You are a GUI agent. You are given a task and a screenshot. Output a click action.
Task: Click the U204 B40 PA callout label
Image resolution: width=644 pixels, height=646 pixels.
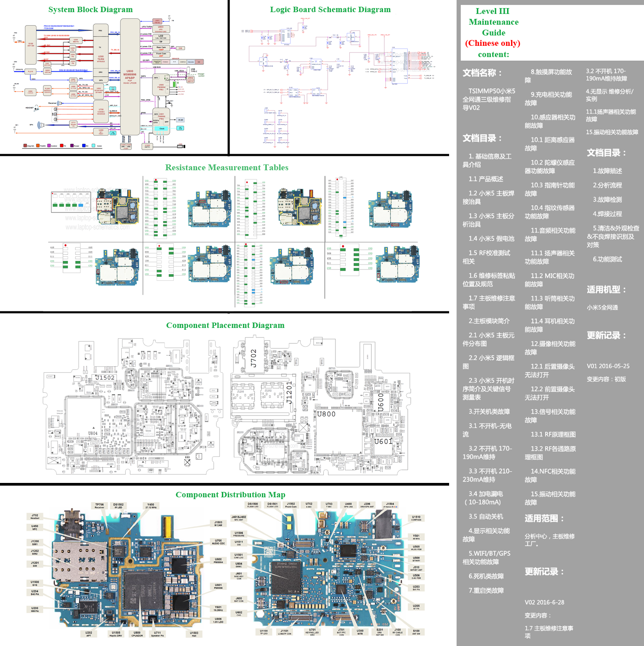[35, 593]
